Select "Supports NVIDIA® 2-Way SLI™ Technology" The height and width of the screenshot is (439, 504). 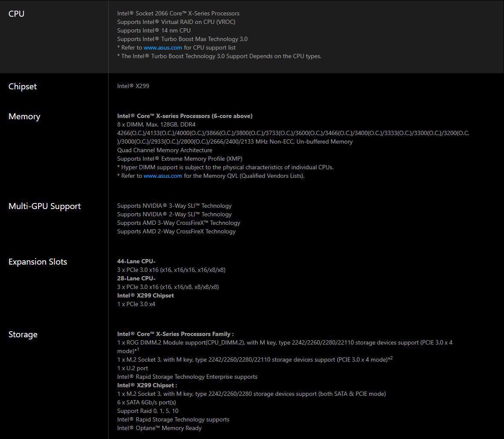pos(174,214)
